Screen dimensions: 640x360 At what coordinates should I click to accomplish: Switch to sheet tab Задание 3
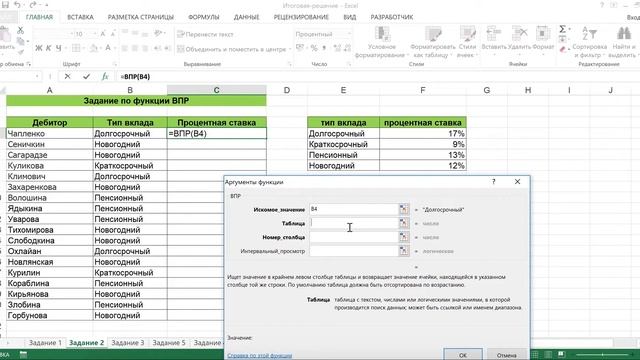[x=127, y=343]
